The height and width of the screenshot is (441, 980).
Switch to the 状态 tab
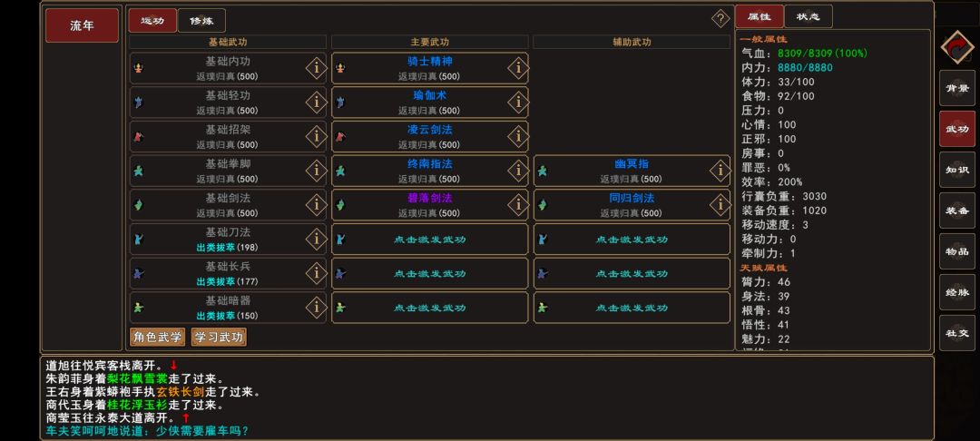pos(808,17)
